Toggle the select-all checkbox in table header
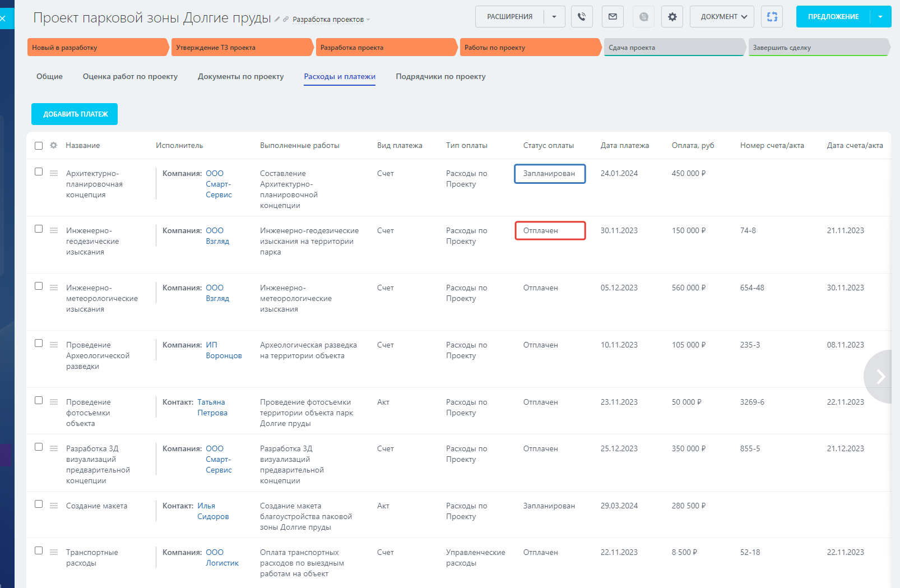Screen dimensions: 900x588 [x=39, y=146]
